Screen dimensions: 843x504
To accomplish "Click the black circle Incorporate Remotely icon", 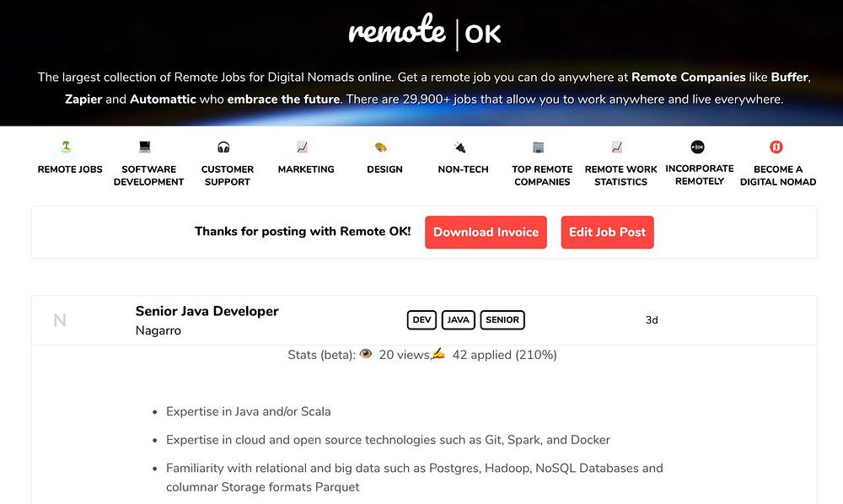I will (697, 147).
